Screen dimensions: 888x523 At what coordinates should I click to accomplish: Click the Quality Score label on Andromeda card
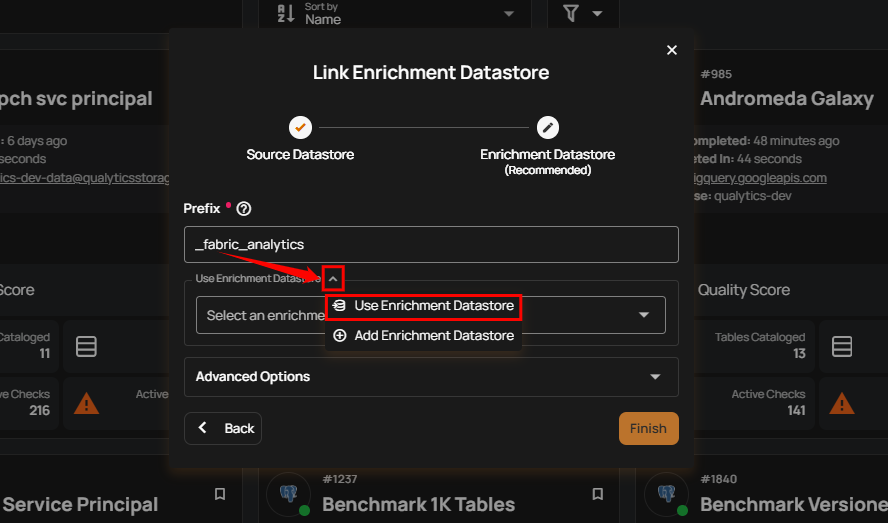tap(744, 290)
